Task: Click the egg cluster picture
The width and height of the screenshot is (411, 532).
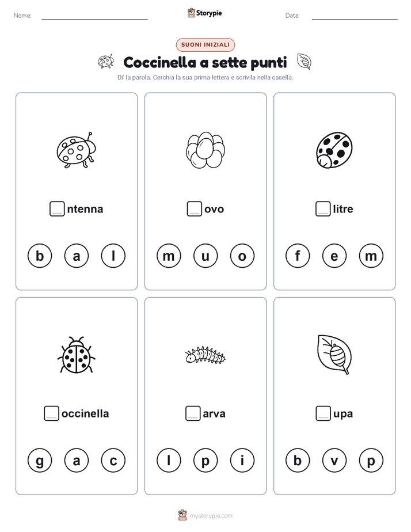Action: coord(205,150)
